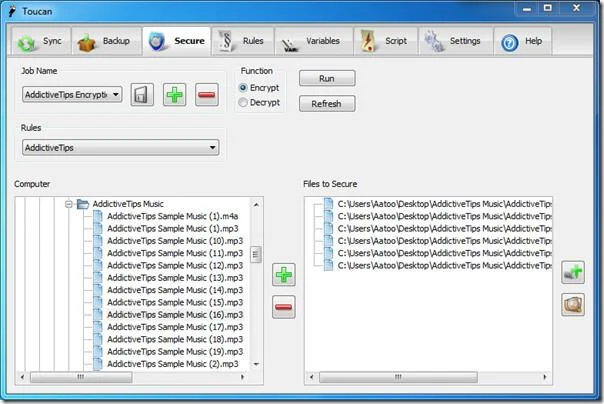Add a new job with the green plus icon
Viewport: 604px width, 404px height.
(174, 95)
